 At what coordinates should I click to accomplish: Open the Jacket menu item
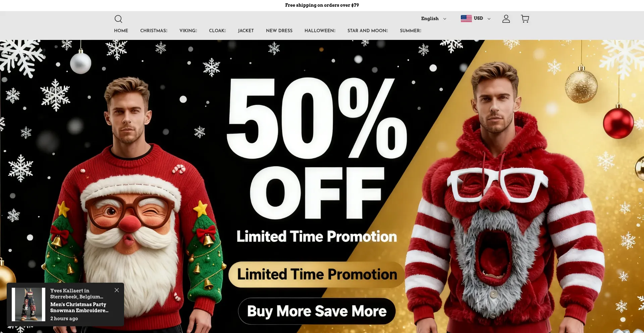click(x=246, y=31)
